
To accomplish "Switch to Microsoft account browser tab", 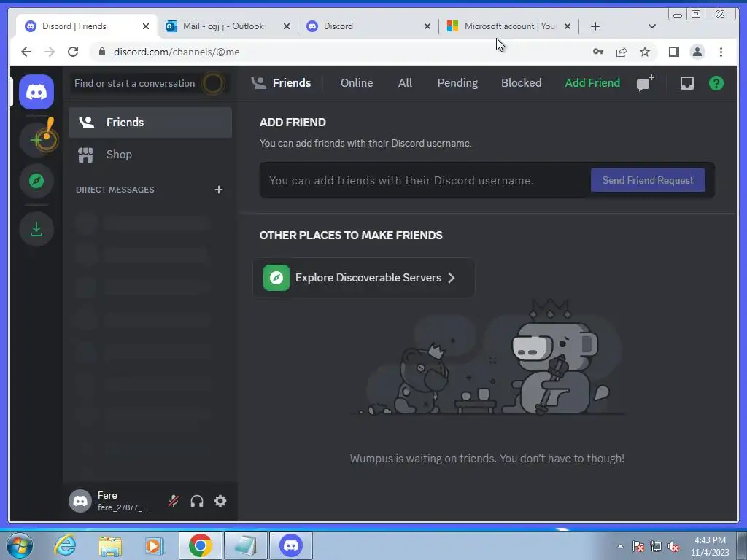I will [x=508, y=26].
